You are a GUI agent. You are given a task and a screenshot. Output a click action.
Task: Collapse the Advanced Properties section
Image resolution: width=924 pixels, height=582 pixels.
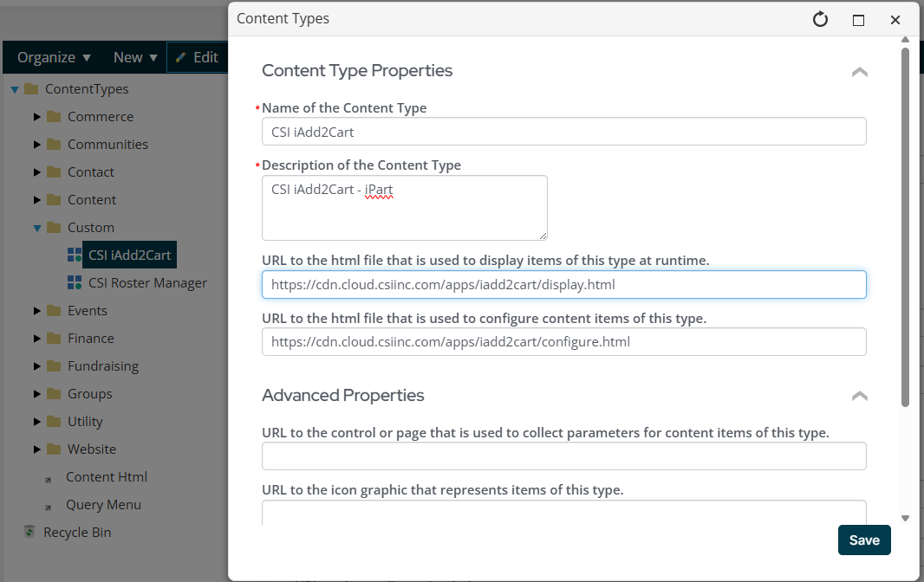(x=859, y=396)
